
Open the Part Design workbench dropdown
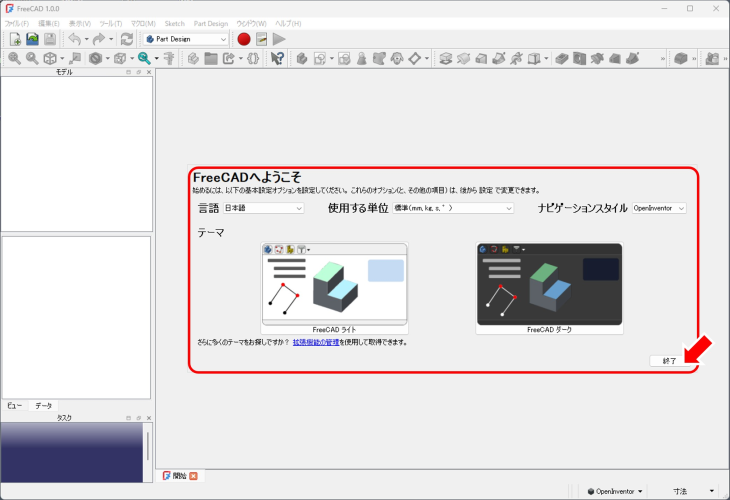click(x=186, y=39)
